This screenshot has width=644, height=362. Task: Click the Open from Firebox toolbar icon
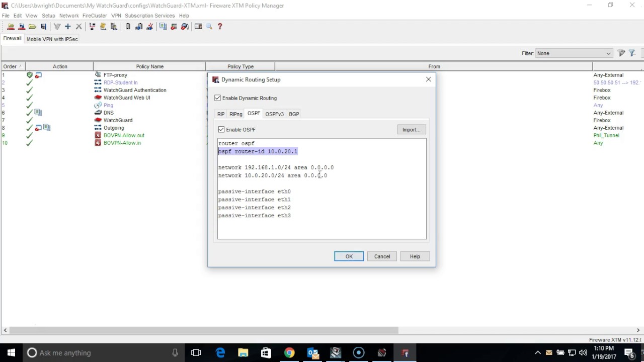click(11, 27)
